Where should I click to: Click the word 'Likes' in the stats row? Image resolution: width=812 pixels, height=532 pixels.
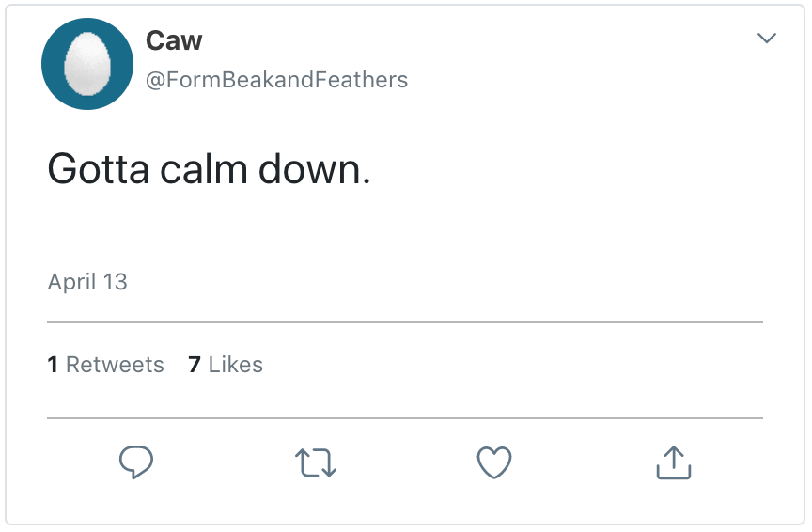[x=235, y=365]
